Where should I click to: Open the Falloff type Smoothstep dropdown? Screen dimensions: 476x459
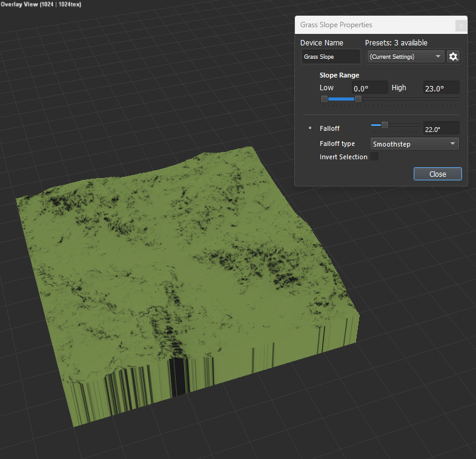pyautogui.click(x=415, y=144)
